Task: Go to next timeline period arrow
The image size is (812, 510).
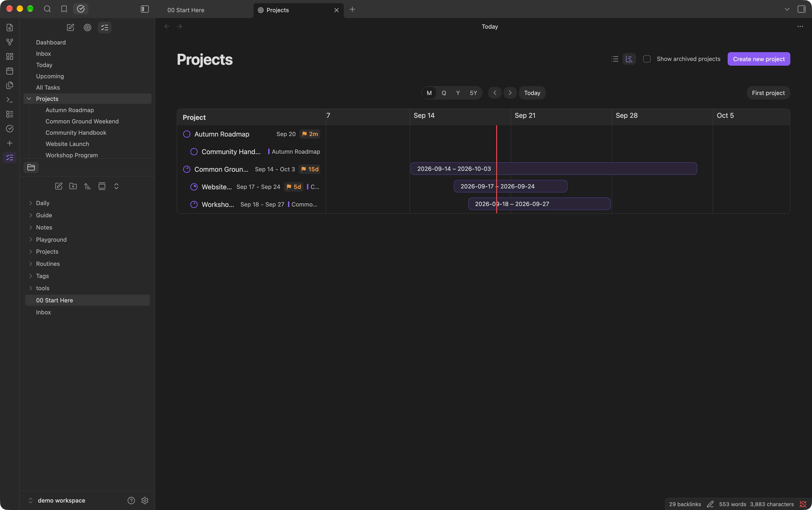Action: point(510,93)
